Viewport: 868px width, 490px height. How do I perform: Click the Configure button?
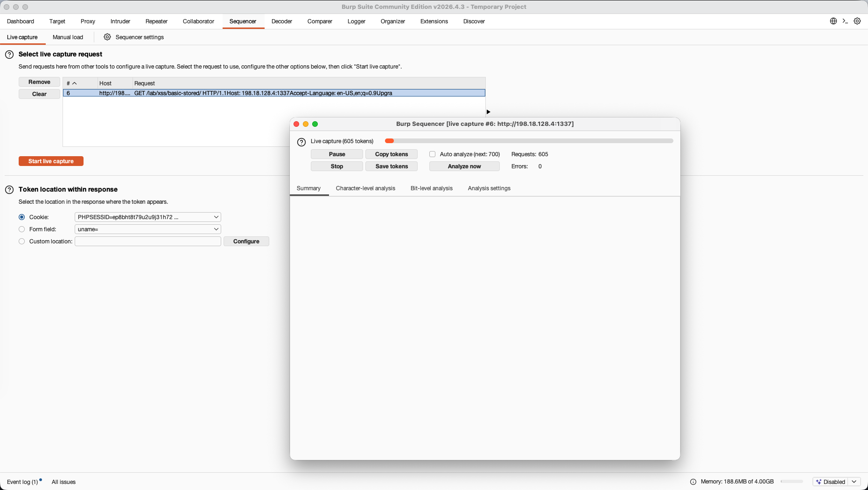[x=246, y=241]
